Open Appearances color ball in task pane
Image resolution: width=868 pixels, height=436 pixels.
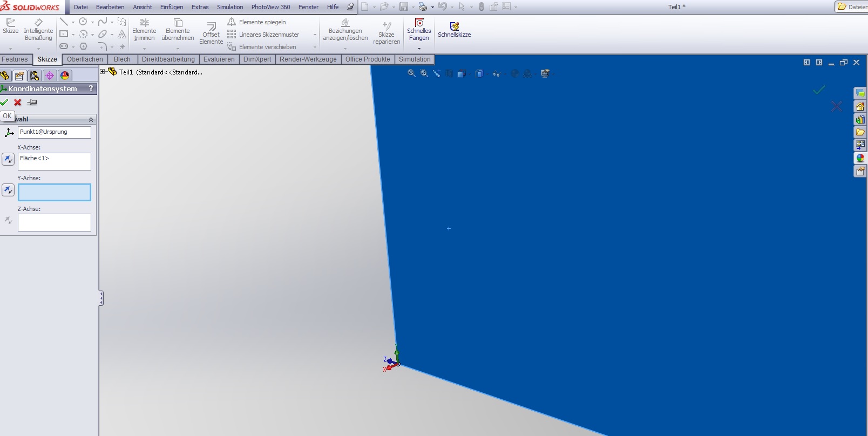click(x=860, y=158)
